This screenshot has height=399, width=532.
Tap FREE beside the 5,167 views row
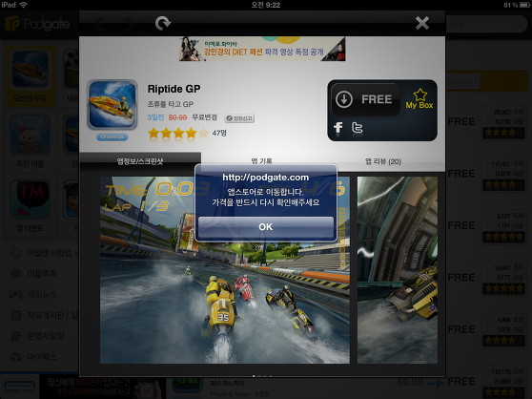(461, 225)
